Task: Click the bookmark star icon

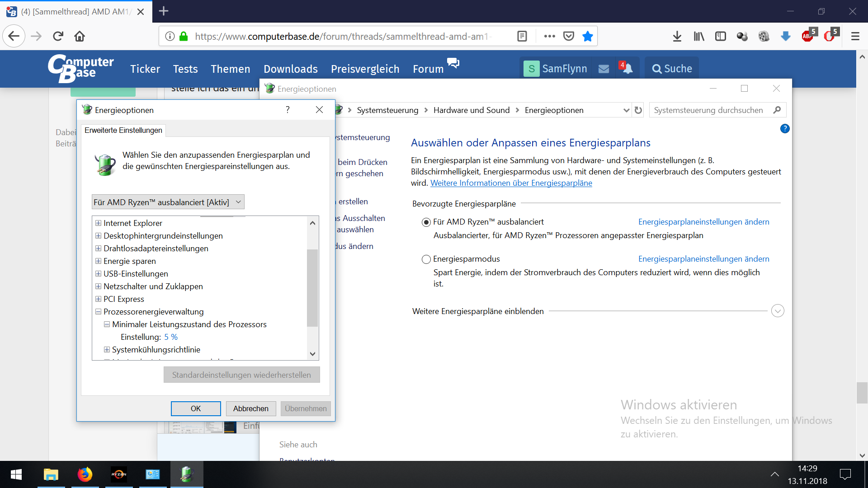Action: pyautogui.click(x=587, y=36)
